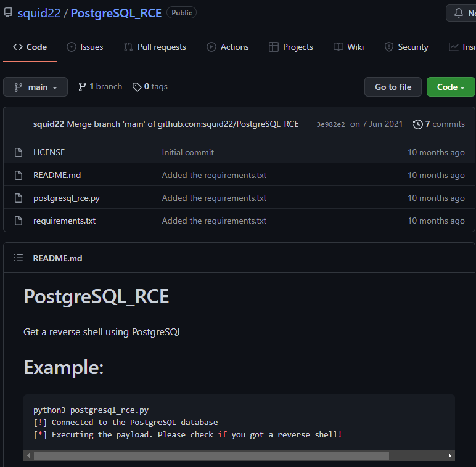Open the requirements.txt row's commit message

214,221
